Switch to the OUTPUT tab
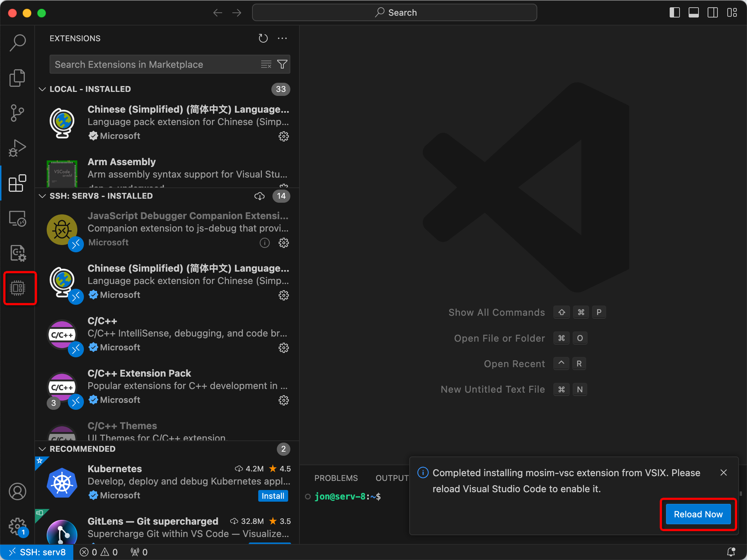Viewport: 747px width, 560px height. pos(392,478)
